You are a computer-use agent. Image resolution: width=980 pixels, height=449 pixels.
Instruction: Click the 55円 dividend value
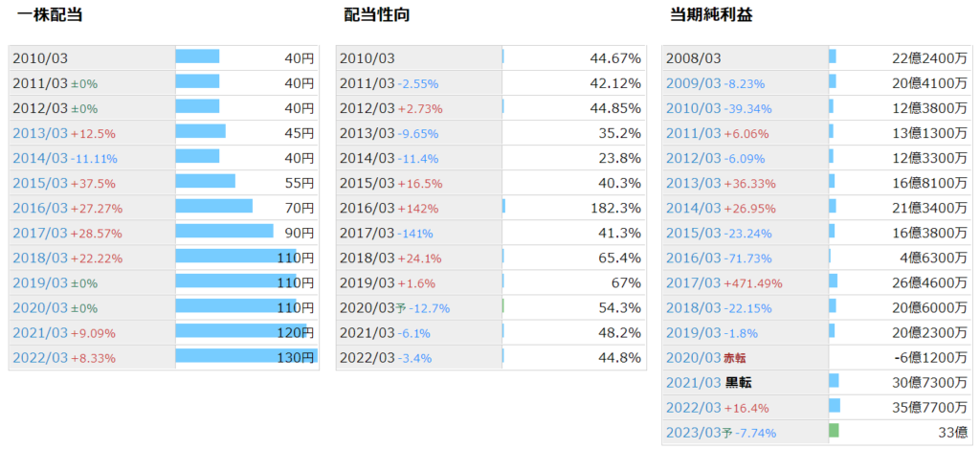[300, 184]
